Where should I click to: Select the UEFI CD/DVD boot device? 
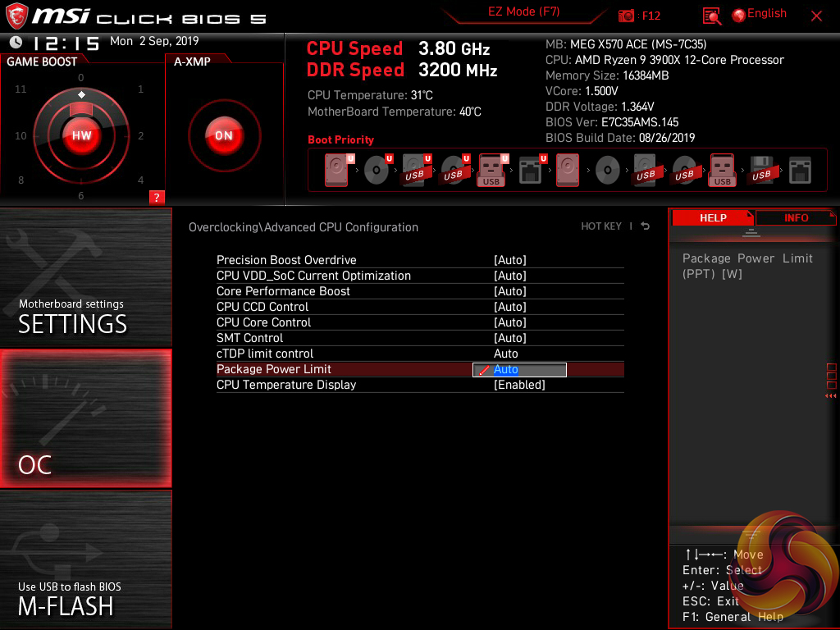377,170
